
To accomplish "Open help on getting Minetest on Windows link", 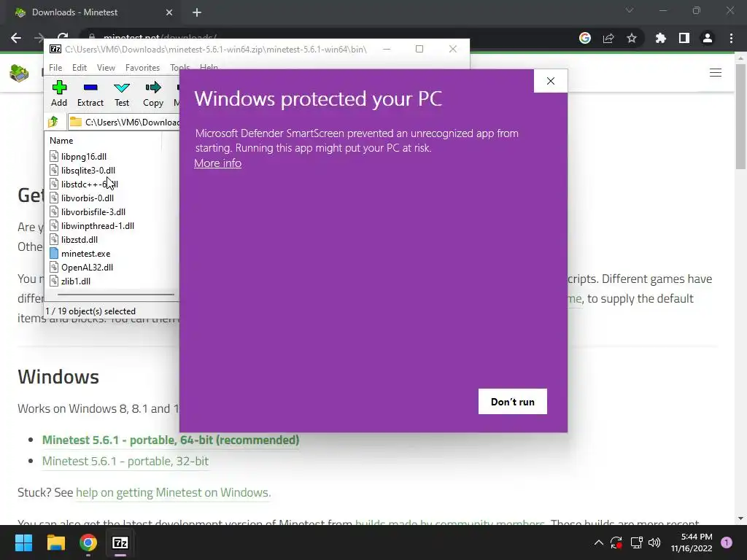I will (173, 492).
